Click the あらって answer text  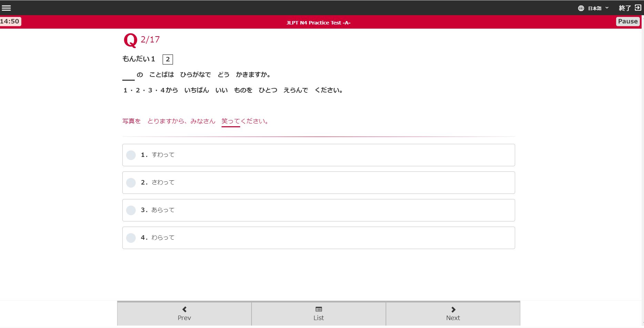[163, 210]
